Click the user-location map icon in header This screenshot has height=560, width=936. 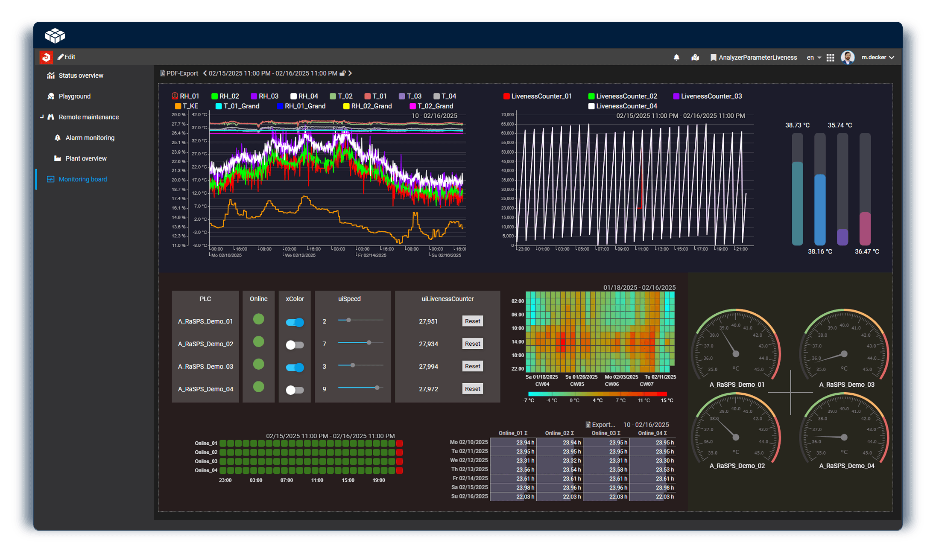(x=695, y=57)
